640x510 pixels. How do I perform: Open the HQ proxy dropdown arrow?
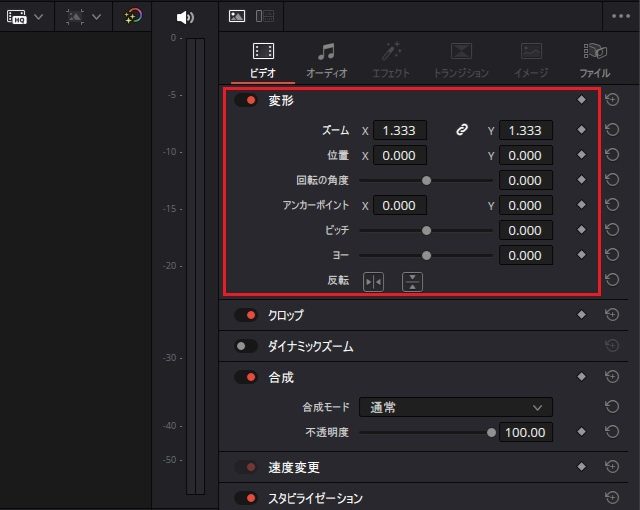(x=38, y=17)
